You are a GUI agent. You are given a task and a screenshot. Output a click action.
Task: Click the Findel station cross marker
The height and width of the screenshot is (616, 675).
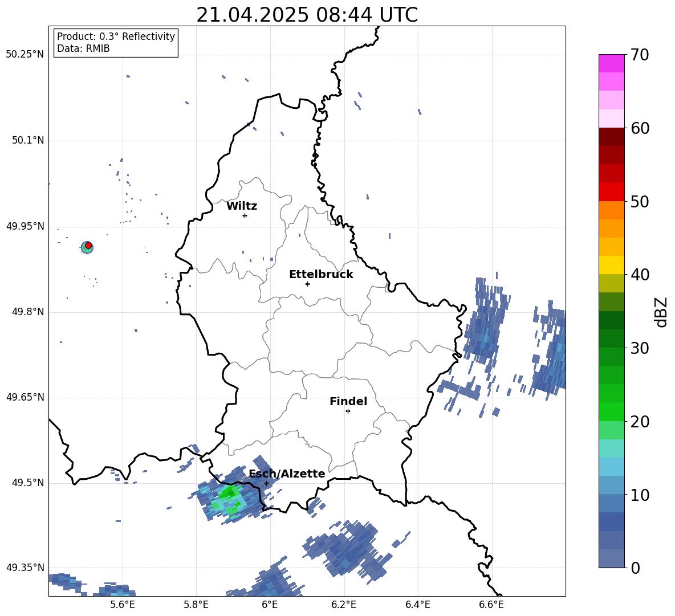[x=348, y=411]
